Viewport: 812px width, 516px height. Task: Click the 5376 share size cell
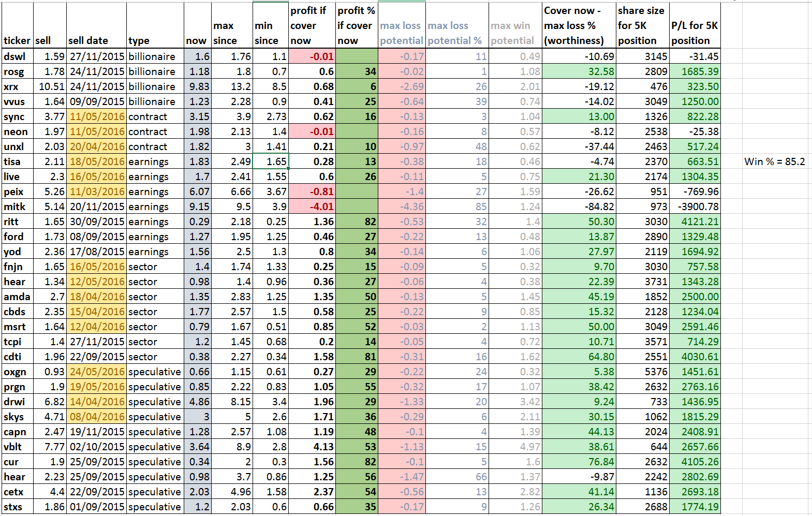642,372
